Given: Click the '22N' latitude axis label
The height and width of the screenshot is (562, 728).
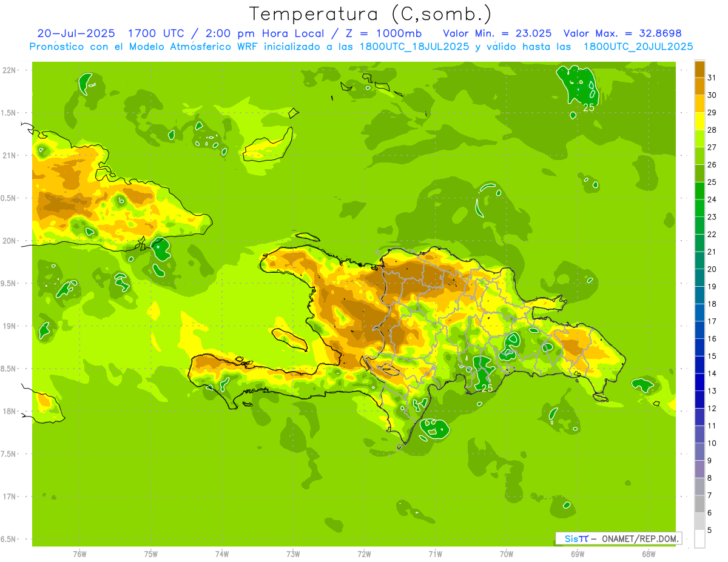Looking at the screenshot, I should tap(9, 70).
